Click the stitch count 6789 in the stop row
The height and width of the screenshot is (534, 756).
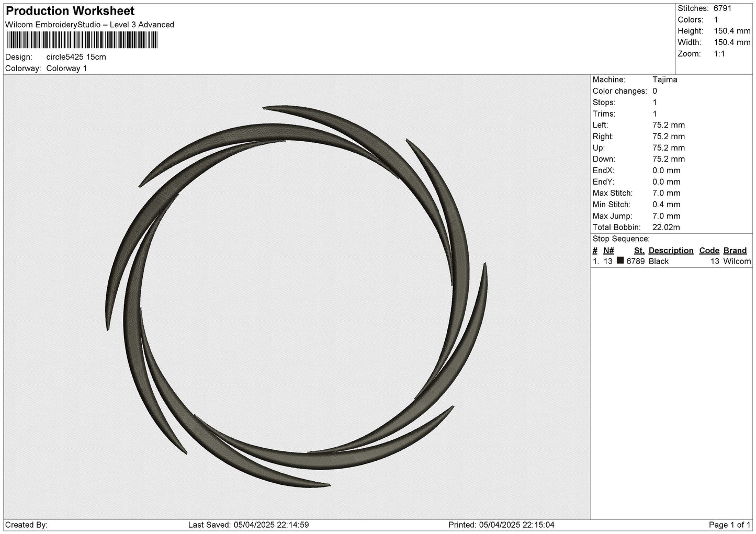[x=636, y=262]
